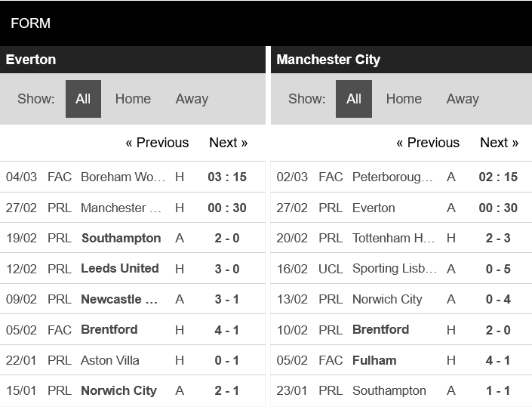Image resolution: width=532 pixels, height=413 pixels.
Task: Open Manchester City's Fulham 4 - 1 result
Action: 401,360
